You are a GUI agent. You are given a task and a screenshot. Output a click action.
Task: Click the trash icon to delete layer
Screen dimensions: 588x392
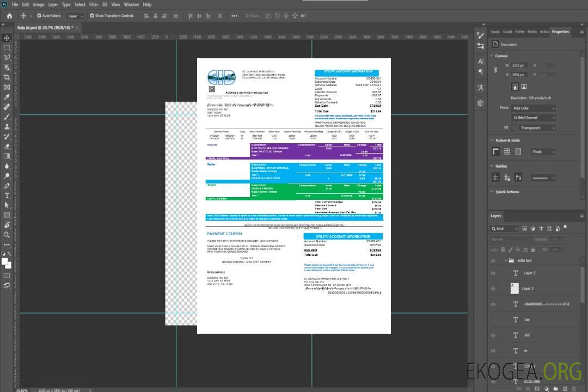[573, 389]
